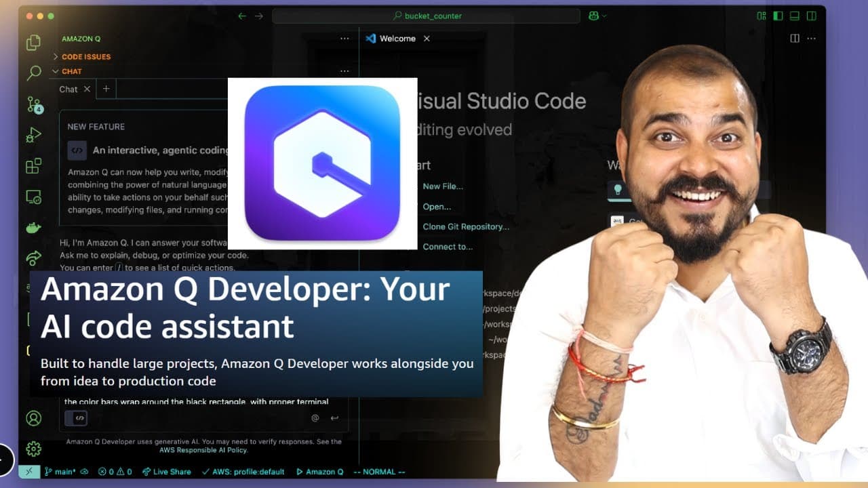Click AWS: profile:default in status bar
This screenshot has width=868, height=488.
coord(242,472)
